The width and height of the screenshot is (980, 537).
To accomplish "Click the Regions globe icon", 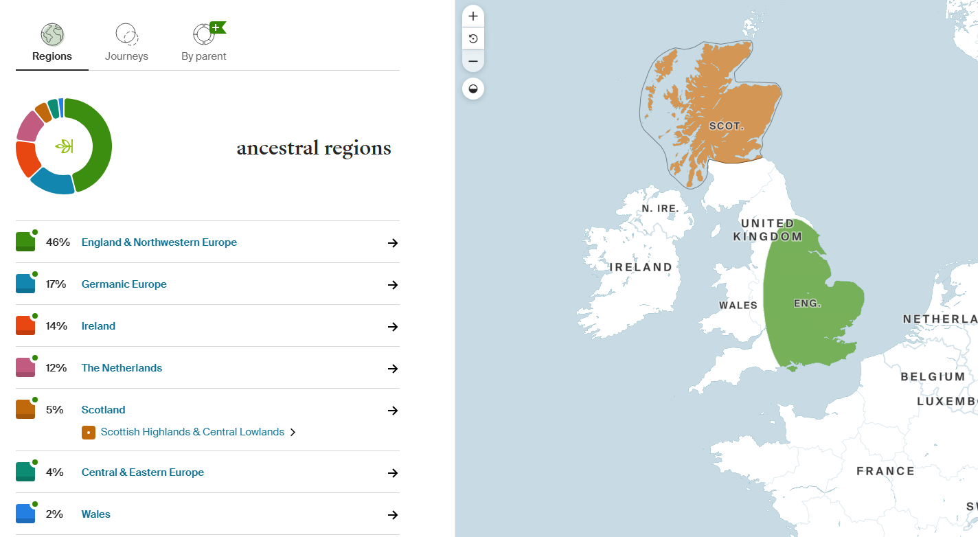I will (x=52, y=34).
